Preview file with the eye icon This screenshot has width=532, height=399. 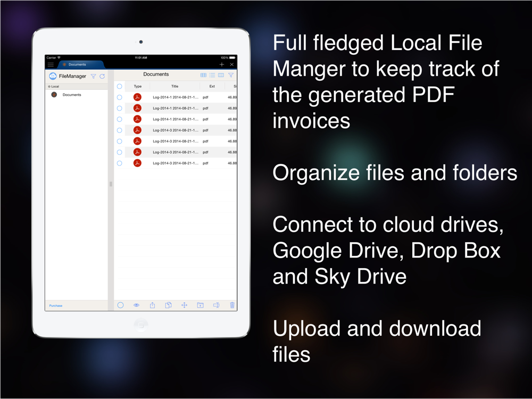point(136,305)
